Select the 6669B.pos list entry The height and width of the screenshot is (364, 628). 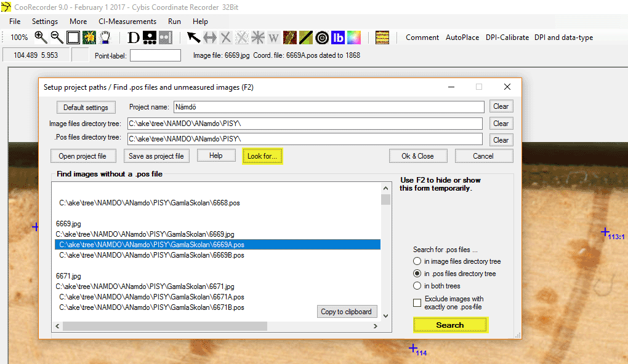151,255
